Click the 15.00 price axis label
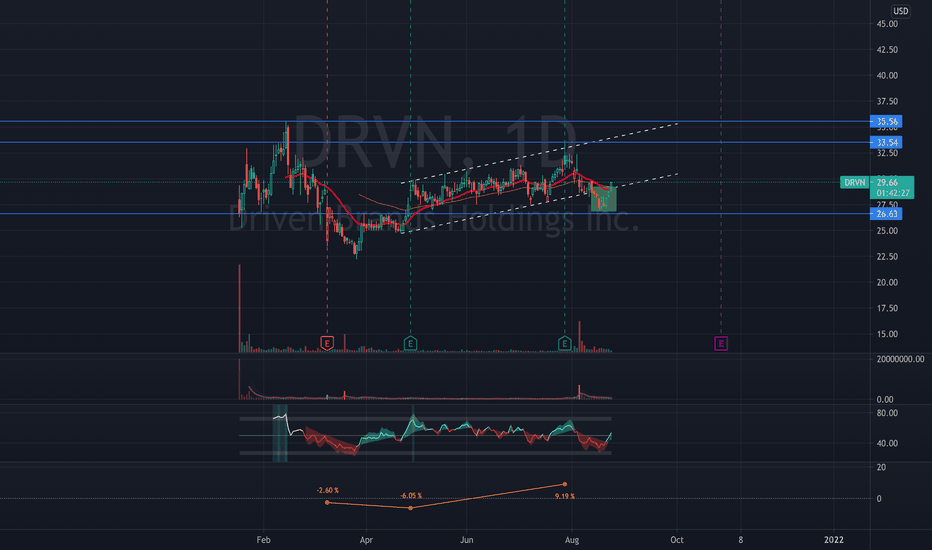Screen dimensions: 932x550 click(x=887, y=334)
